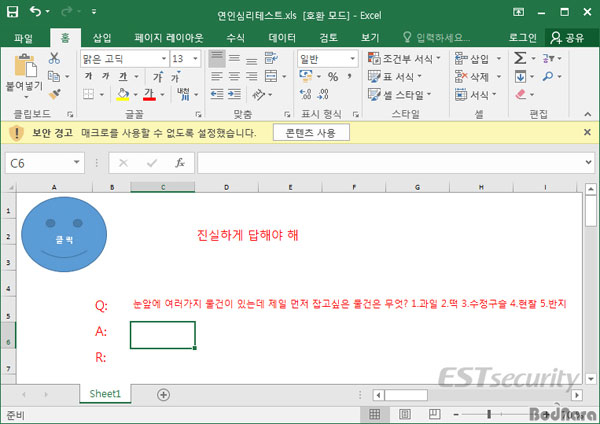Pick the yellow fill color swatch

(123, 94)
